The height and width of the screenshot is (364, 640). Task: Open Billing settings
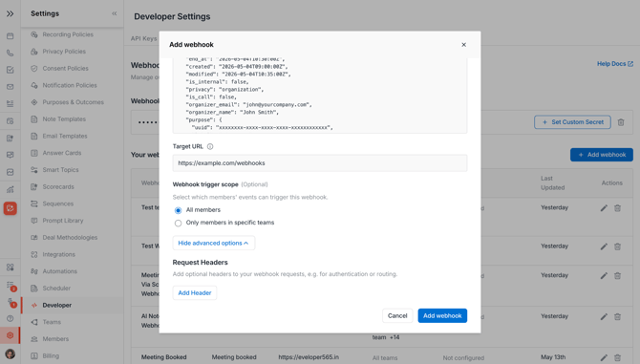click(x=51, y=356)
